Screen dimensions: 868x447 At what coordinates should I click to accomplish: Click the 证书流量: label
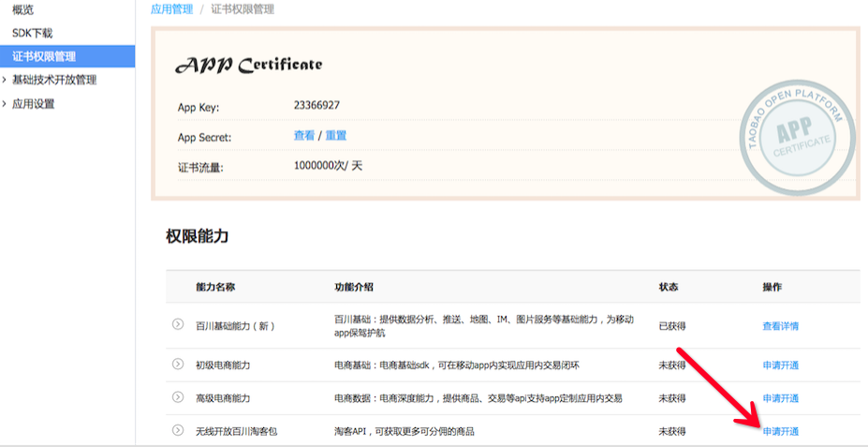(200, 168)
